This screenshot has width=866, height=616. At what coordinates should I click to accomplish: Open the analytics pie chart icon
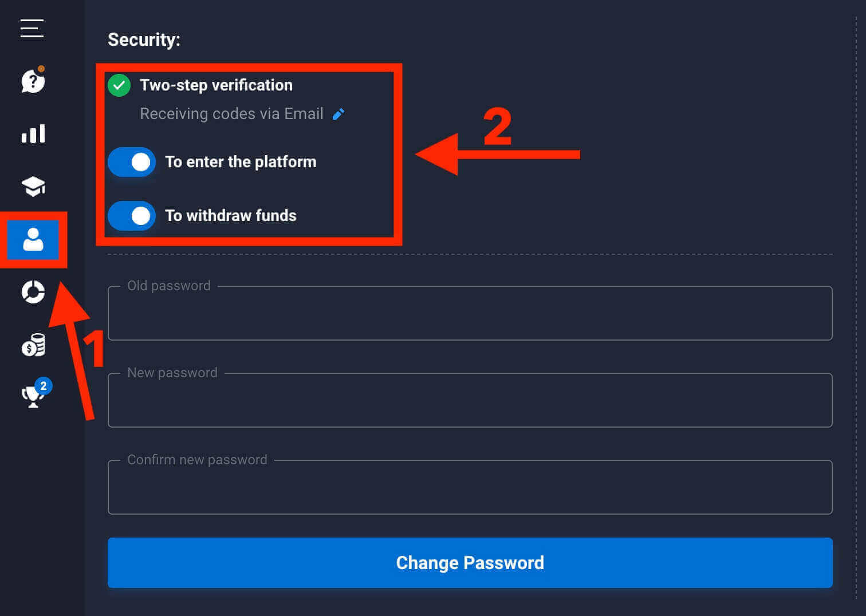[x=33, y=293]
